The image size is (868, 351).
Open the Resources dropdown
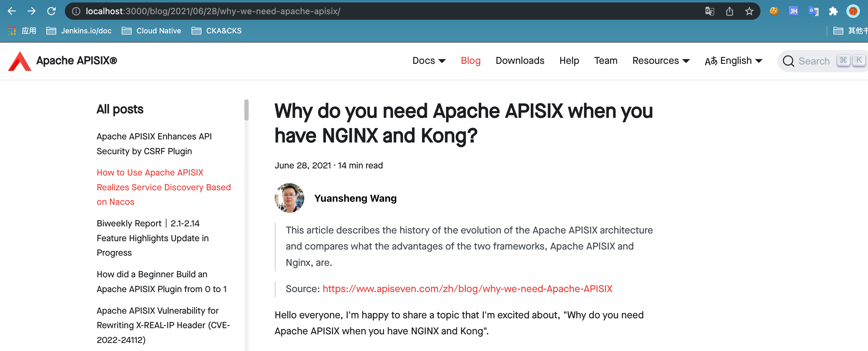click(x=660, y=60)
